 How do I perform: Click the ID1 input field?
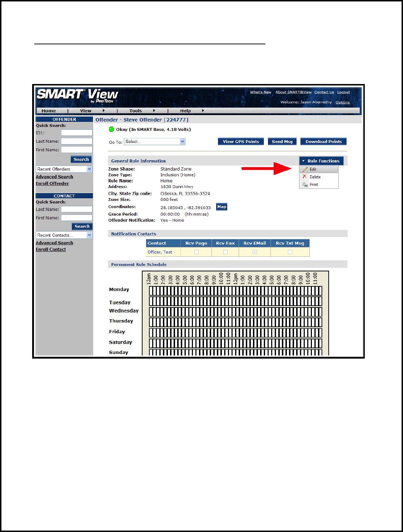coord(76,133)
